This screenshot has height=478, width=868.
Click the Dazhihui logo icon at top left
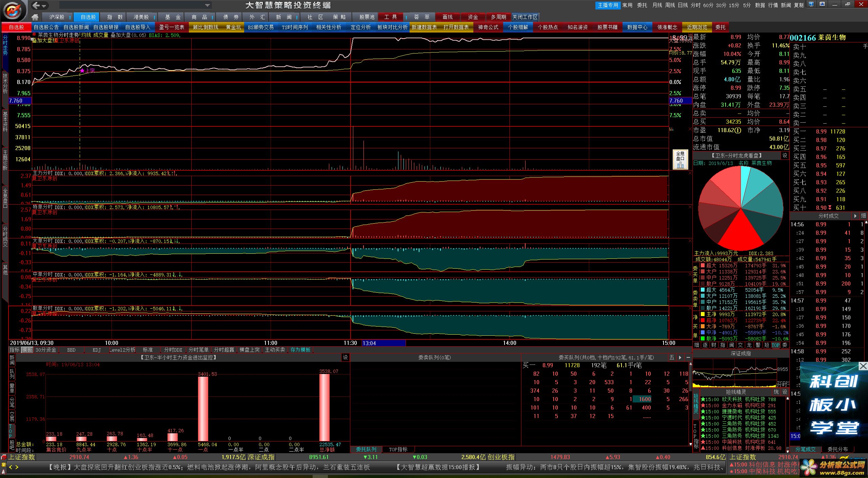14,10
